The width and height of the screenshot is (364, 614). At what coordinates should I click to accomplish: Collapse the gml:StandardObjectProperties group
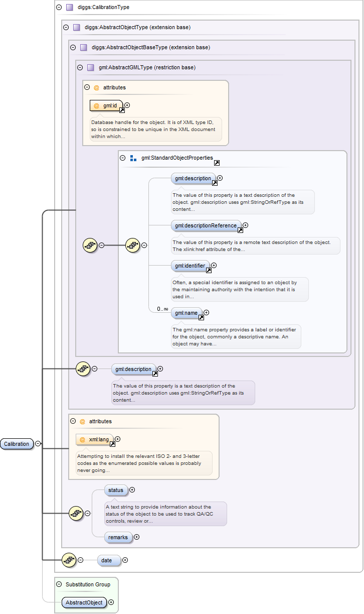(x=123, y=158)
